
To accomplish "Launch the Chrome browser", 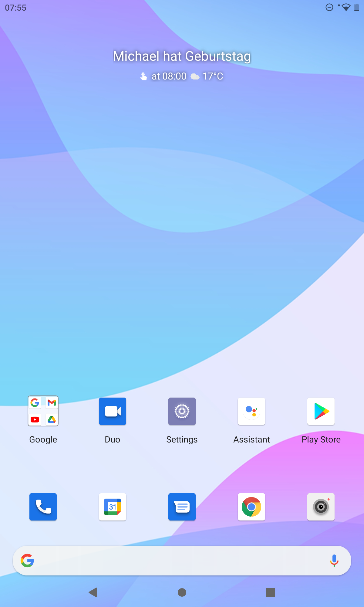I will tap(251, 507).
